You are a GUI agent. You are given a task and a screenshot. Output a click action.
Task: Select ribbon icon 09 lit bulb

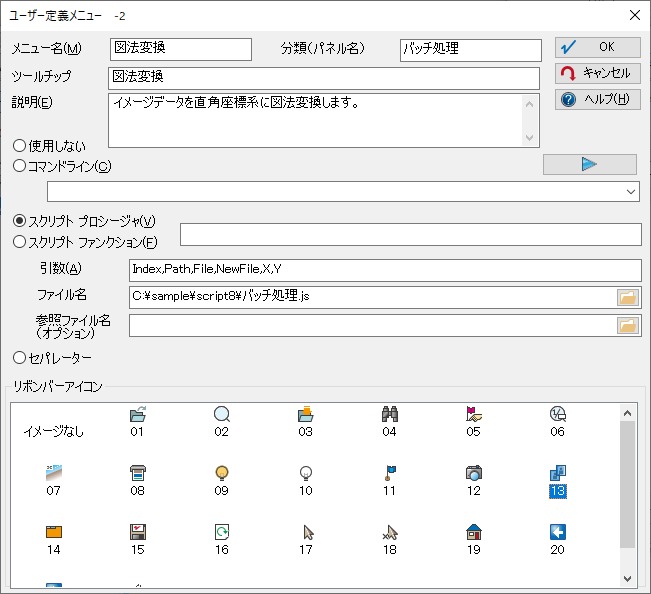222,480
